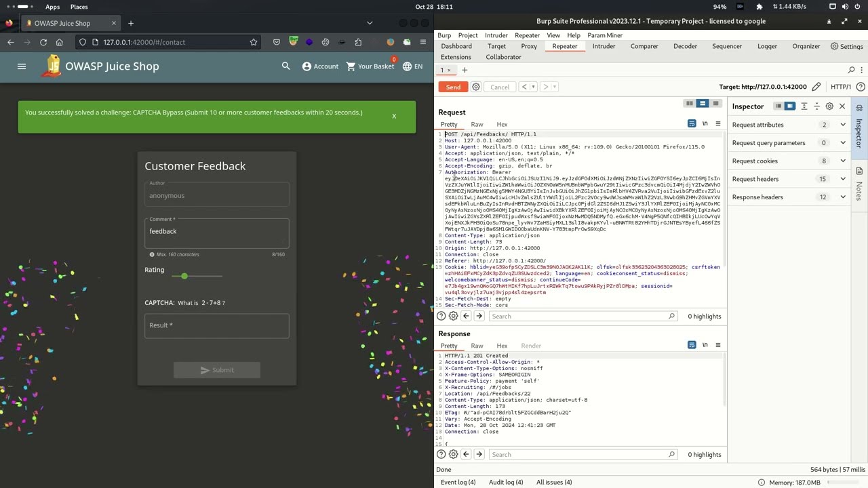
Task: Open the Firefox application menu
Action: (x=424, y=42)
